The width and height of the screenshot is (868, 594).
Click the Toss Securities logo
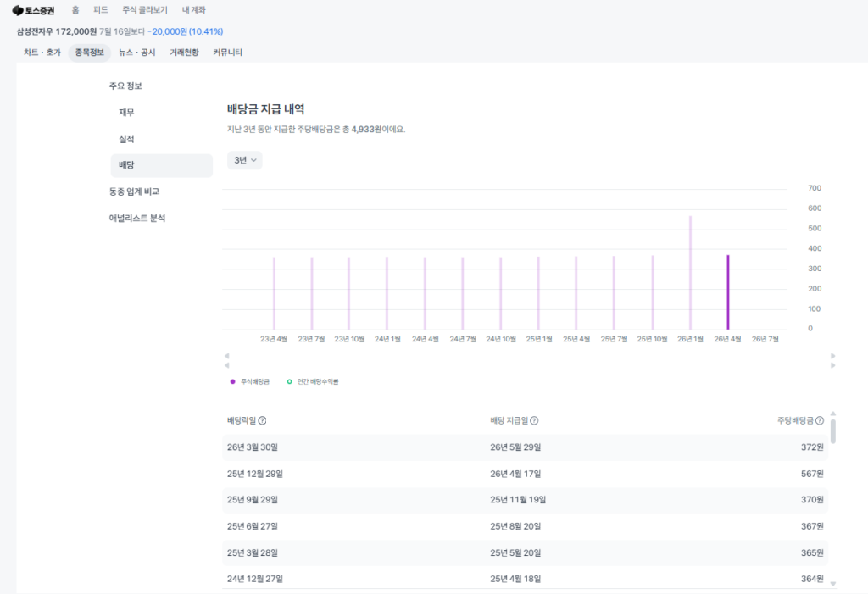33,10
